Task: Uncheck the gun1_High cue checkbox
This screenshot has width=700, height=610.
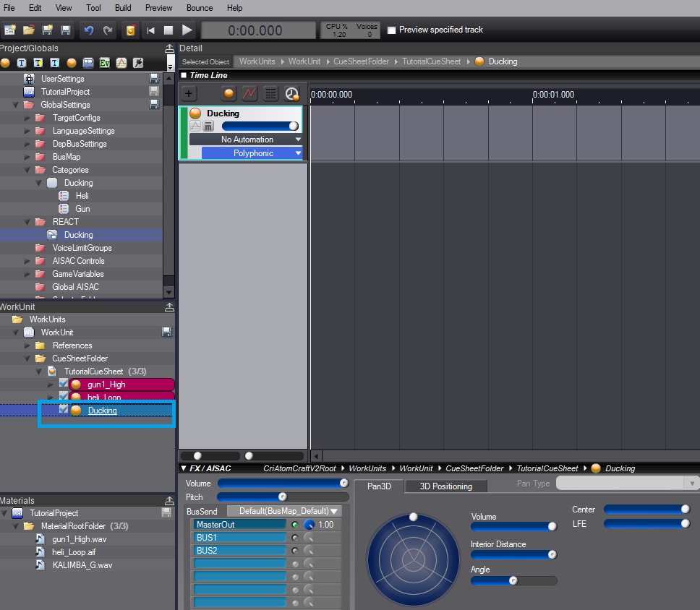Action: coord(64,384)
